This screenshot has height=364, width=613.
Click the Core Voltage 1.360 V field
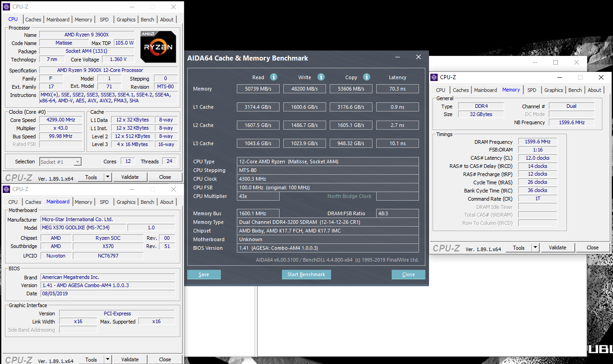[x=118, y=59]
